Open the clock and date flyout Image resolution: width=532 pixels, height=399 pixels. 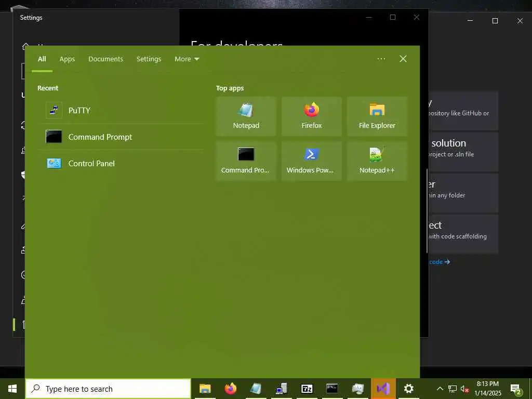(x=487, y=389)
